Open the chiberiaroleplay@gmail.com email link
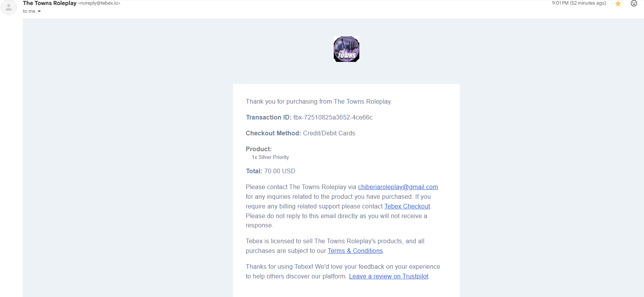The width and height of the screenshot is (644, 297). [398, 187]
